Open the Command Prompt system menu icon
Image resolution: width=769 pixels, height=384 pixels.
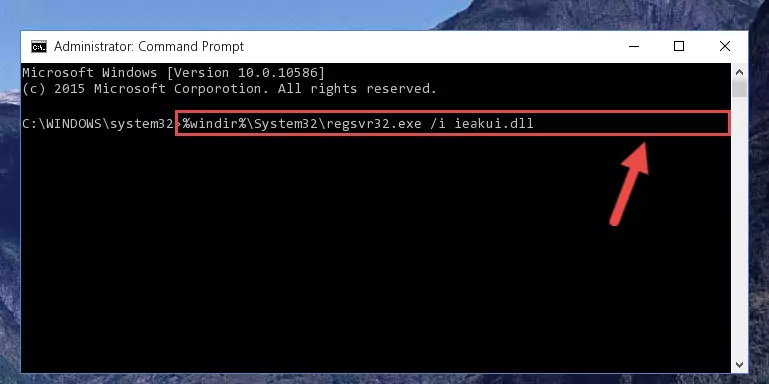39,47
